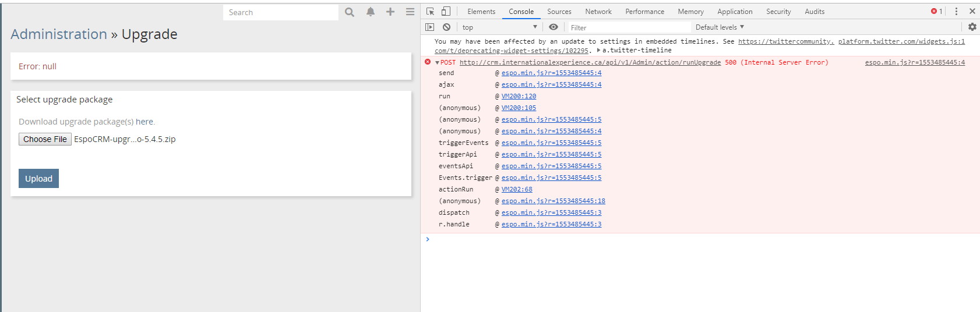
Task: Open the top context dropdown
Action: pos(500,27)
